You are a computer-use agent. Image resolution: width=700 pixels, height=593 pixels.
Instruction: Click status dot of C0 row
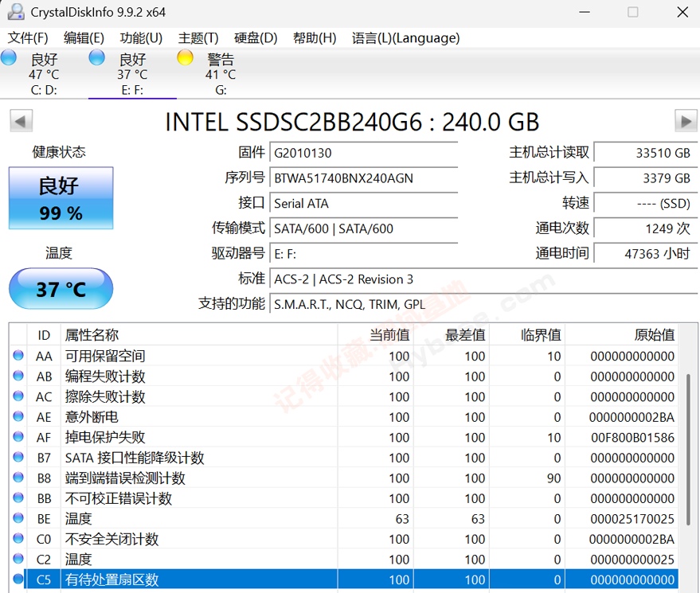point(18,538)
